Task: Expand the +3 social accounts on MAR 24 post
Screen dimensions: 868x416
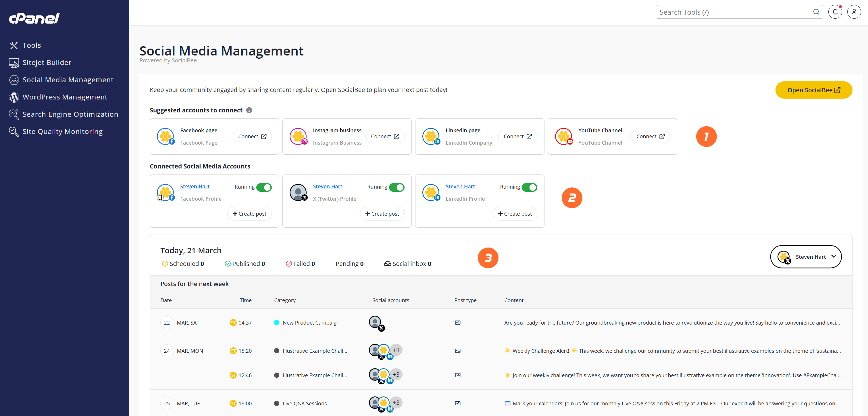Action: (396, 350)
